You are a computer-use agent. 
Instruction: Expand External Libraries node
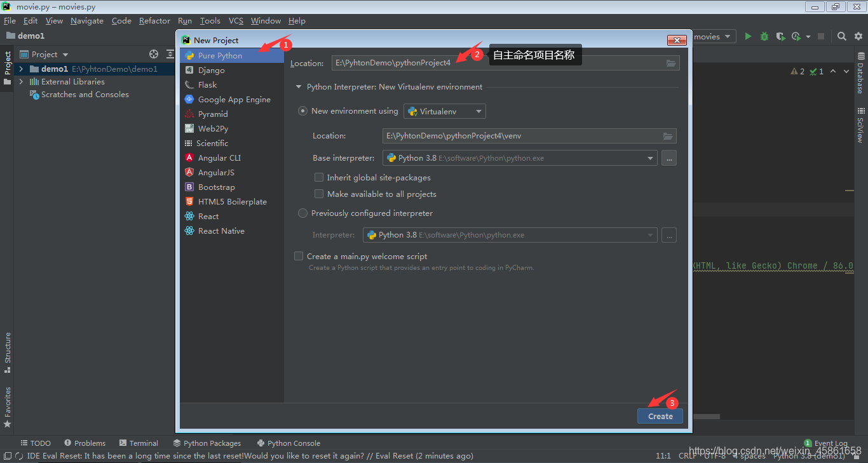point(21,82)
